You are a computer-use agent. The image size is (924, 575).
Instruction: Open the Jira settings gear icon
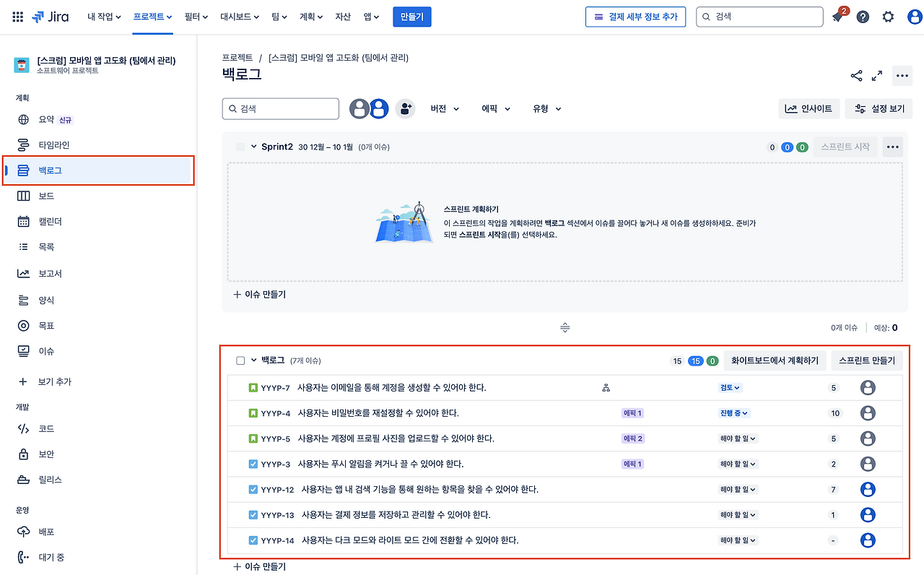coord(887,16)
